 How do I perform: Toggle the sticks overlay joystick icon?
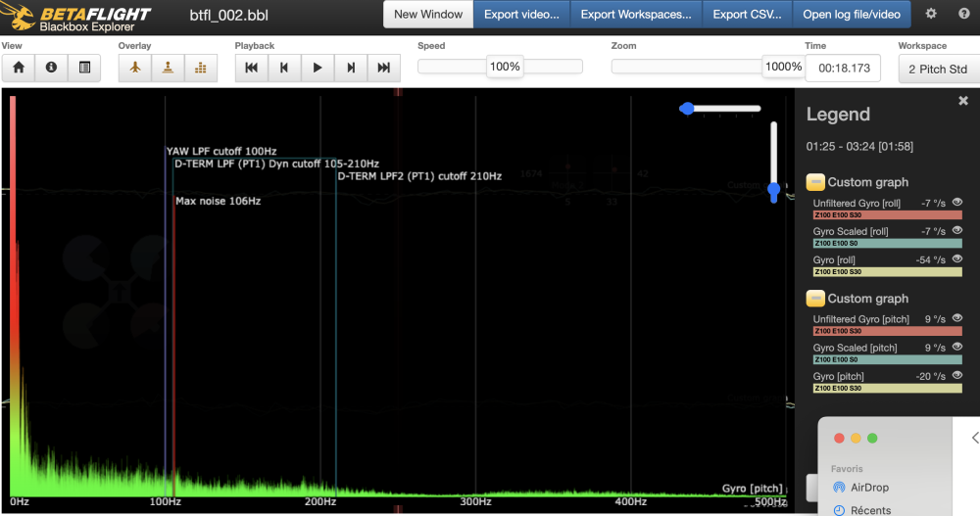pyautogui.click(x=168, y=68)
